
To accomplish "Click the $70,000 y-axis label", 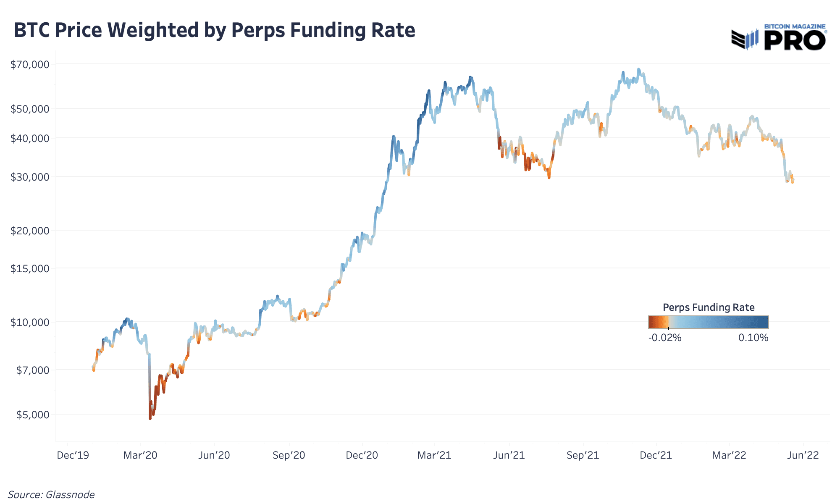I will pos(30,64).
